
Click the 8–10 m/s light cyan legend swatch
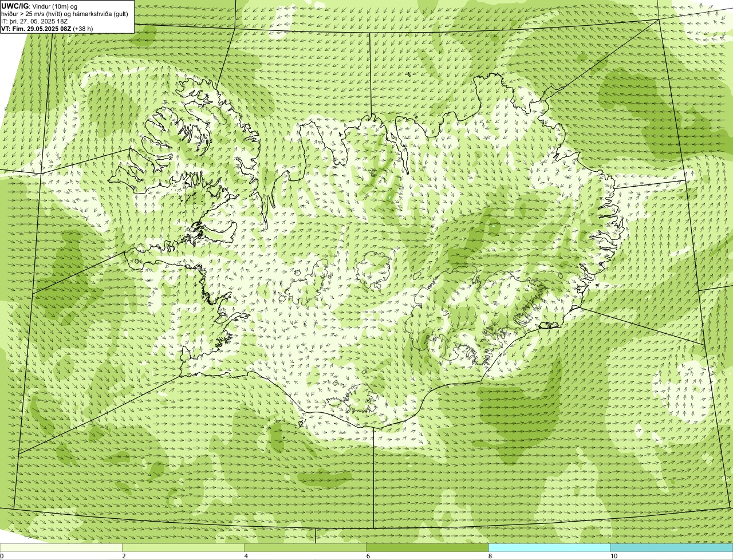[x=550, y=547]
